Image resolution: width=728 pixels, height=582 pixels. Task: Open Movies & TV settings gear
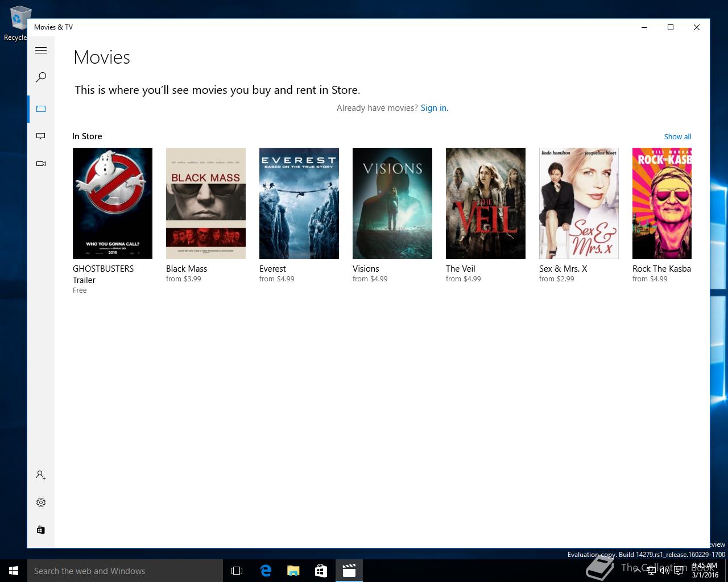pos(41,502)
